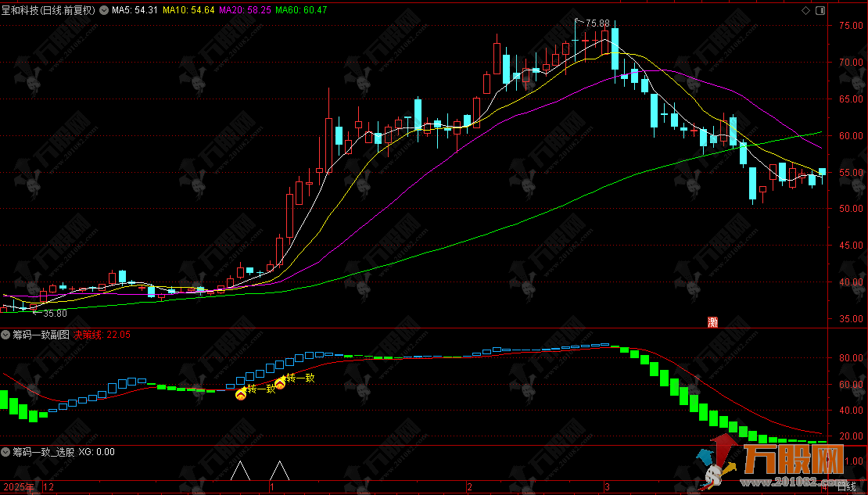Select the MA20 magenta indicator label
This screenshot has width=868, height=495.
(x=246, y=10)
